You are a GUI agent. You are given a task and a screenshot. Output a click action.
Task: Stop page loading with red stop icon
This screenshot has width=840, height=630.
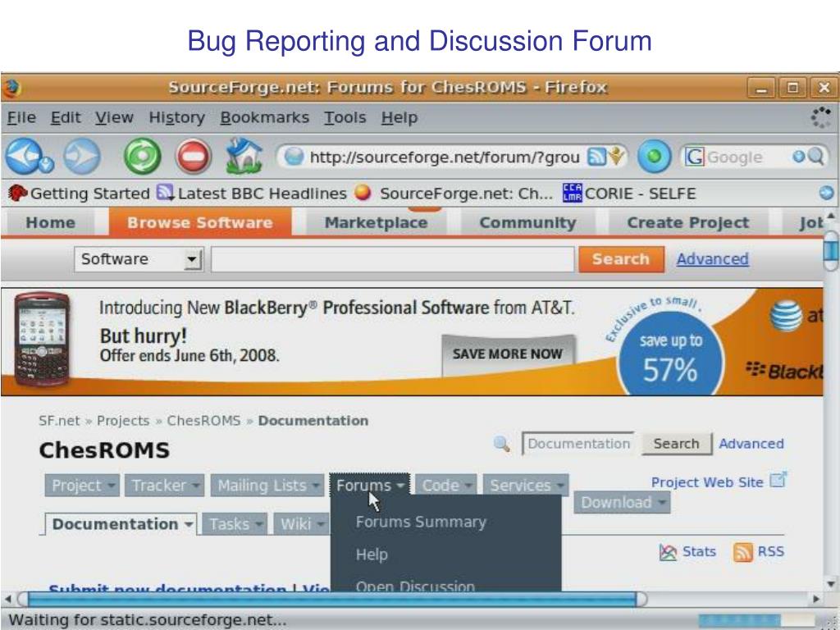click(x=194, y=157)
